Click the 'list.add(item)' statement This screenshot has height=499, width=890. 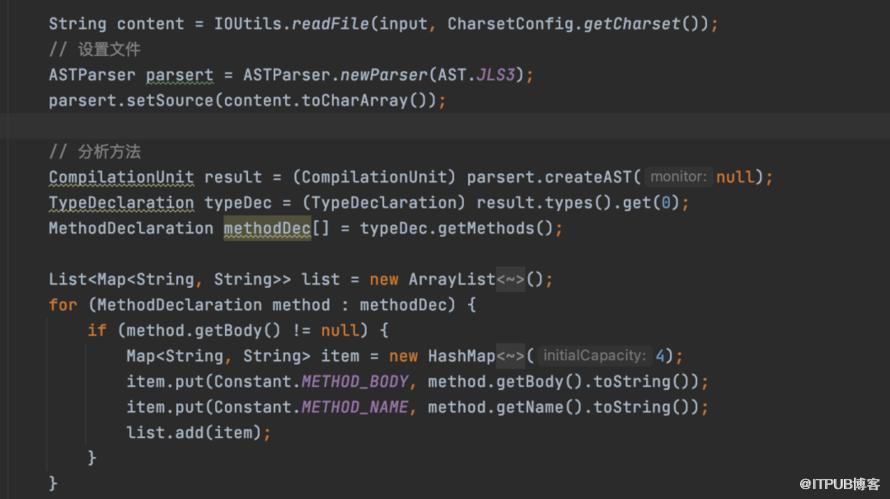click(199, 433)
